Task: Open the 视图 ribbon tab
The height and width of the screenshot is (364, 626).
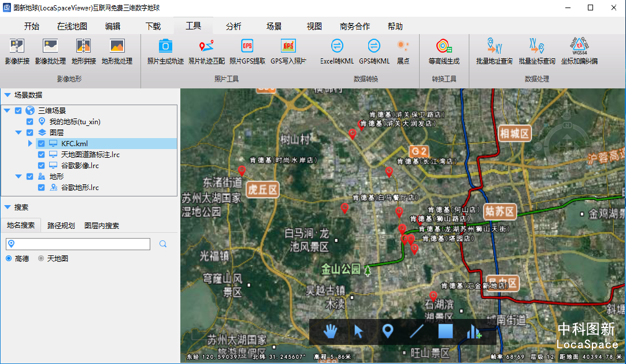Action: 314,27
